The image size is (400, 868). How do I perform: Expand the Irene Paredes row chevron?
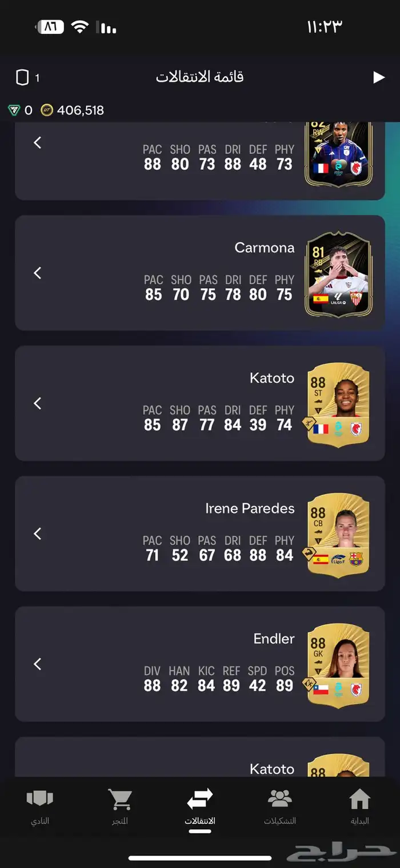38,533
